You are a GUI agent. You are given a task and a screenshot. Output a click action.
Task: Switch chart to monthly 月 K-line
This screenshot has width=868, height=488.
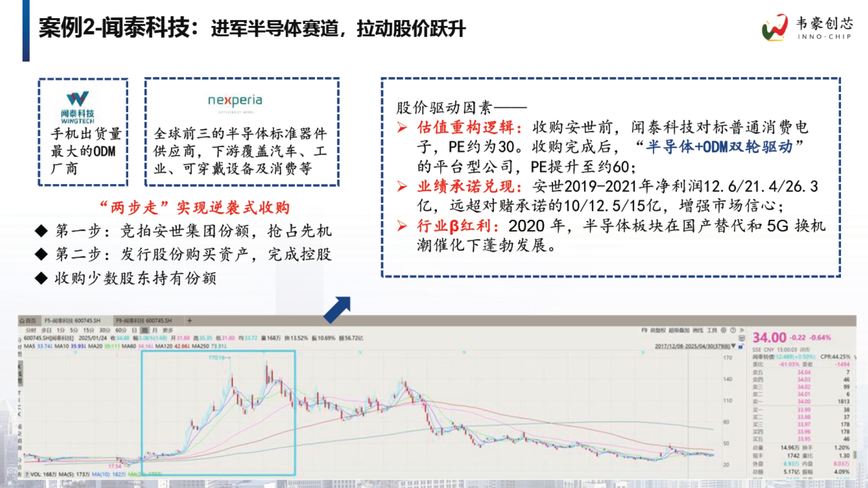(x=155, y=330)
